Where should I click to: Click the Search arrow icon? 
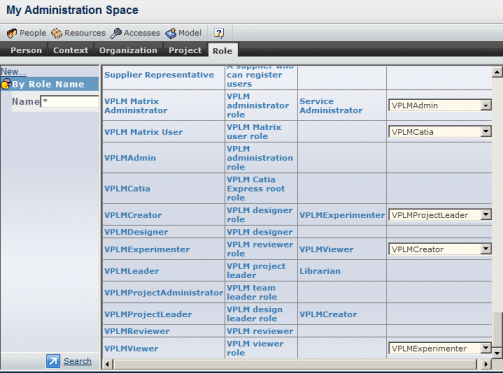pyautogui.click(x=53, y=361)
